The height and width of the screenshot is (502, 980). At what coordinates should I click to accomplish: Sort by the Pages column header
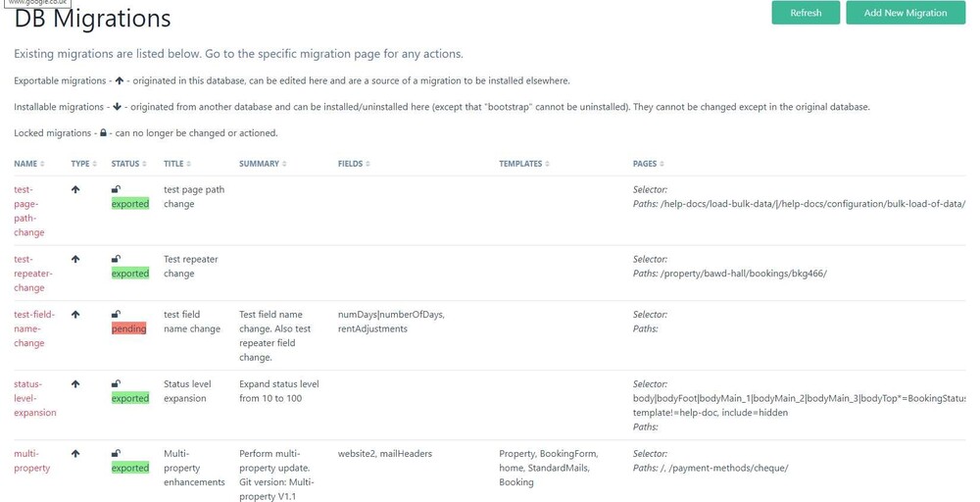point(648,164)
